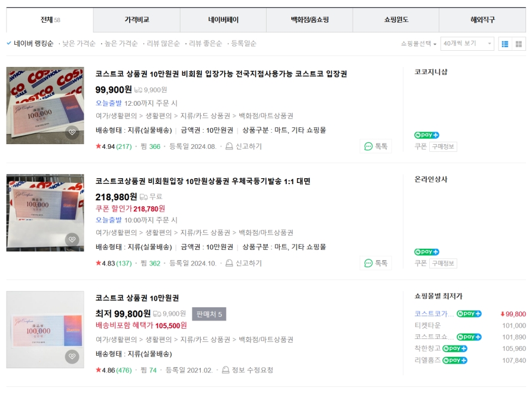Screen dimensions: 532x394
Task: Open 코스트코상품권 비회원입장 우체국등기발송 listing title
Action: coord(203,181)
